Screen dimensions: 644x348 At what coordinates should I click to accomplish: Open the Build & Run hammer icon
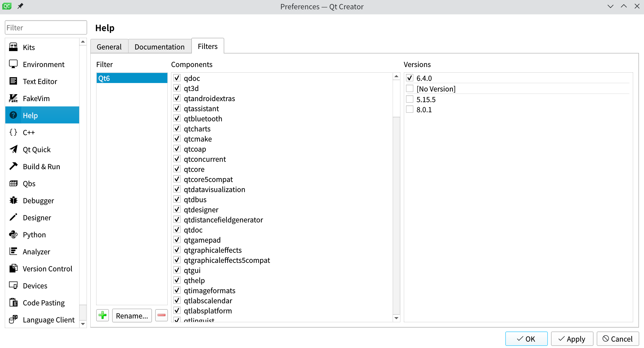coord(13,166)
